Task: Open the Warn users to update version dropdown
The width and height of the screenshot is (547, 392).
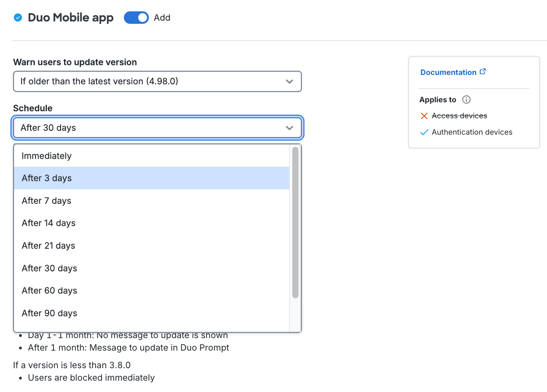Action: point(157,81)
